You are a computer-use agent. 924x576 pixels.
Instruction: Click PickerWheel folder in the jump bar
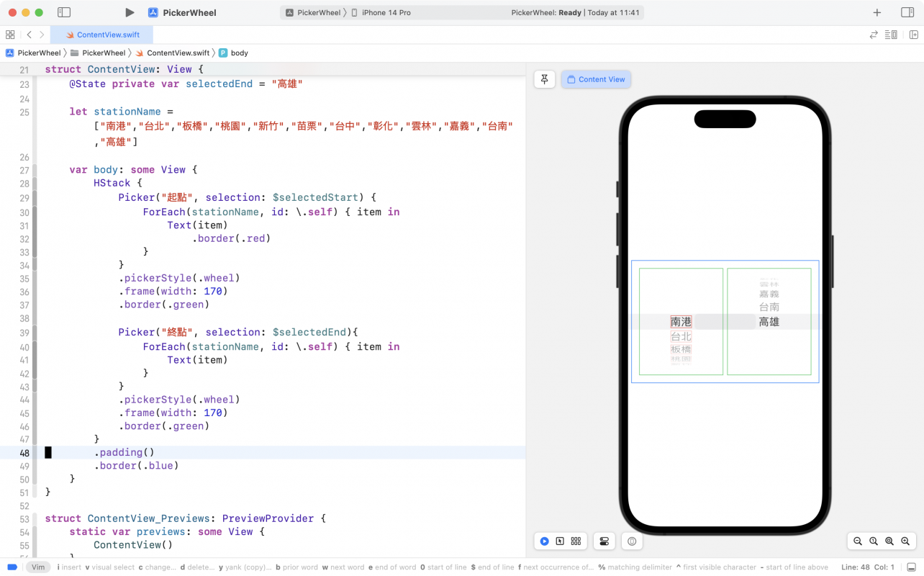(98, 53)
